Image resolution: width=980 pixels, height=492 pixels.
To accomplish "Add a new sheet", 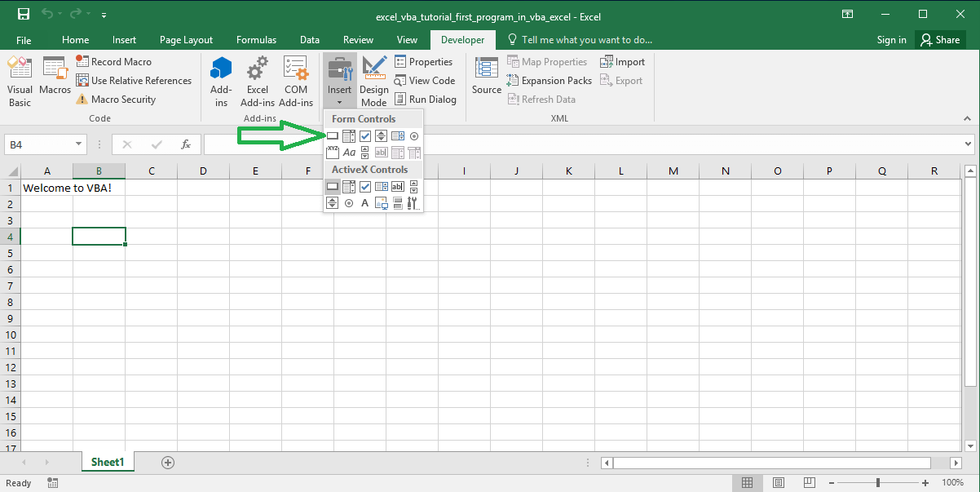I will point(168,462).
